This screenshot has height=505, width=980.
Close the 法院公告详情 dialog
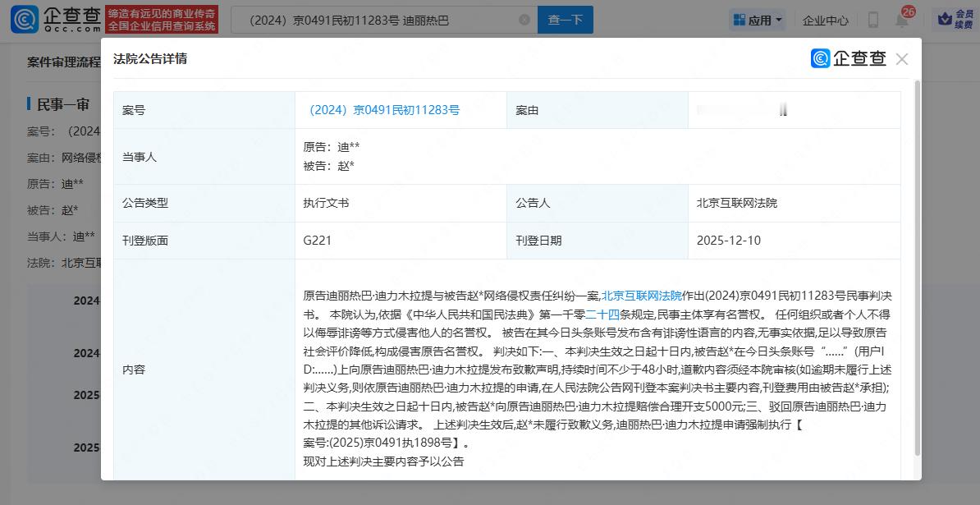[902, 59]
